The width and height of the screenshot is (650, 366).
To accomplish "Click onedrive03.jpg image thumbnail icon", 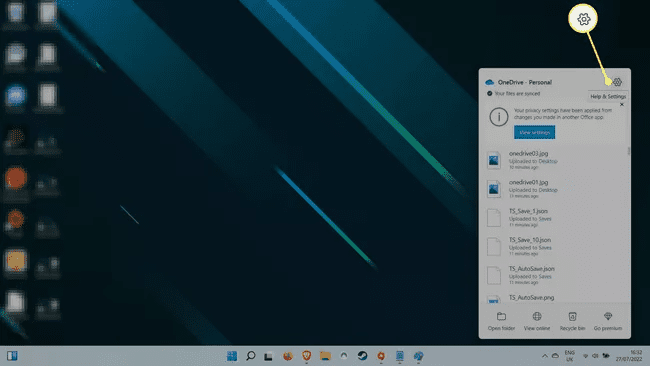I will point(494,160).
